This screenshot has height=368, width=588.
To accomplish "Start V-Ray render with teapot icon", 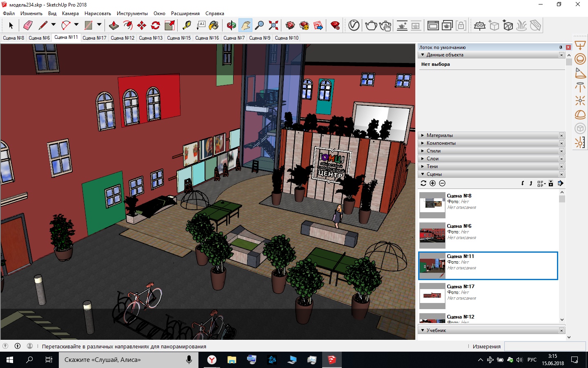I will (x=371, y=25).
